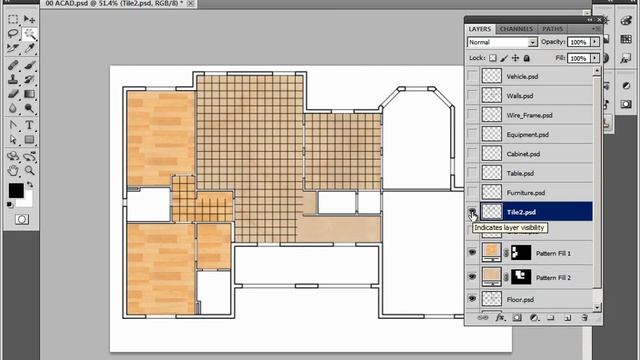Click the Layers panel scroll down arrow
This screenshot has height=360, width=640.
(x=597, y=307)
